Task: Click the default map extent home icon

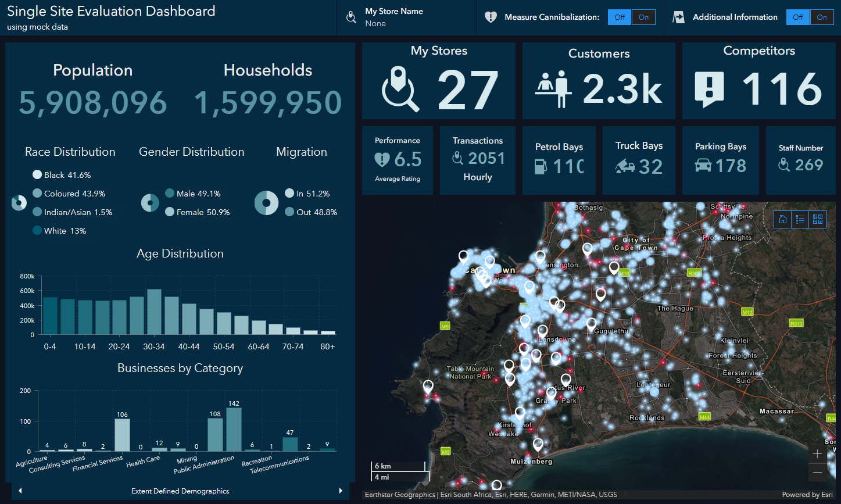Action: 782,219
